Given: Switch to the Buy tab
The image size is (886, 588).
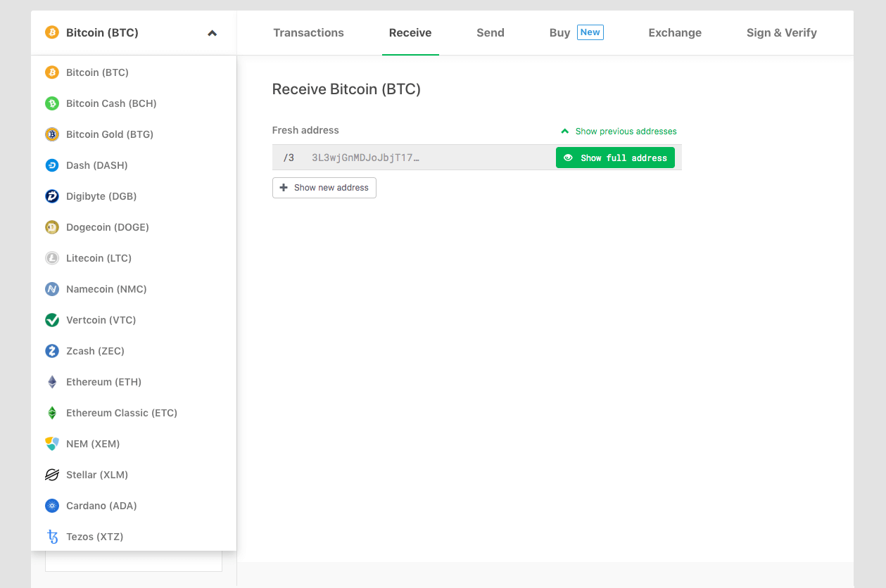Looking at the screenshot, I should point(560,32).
